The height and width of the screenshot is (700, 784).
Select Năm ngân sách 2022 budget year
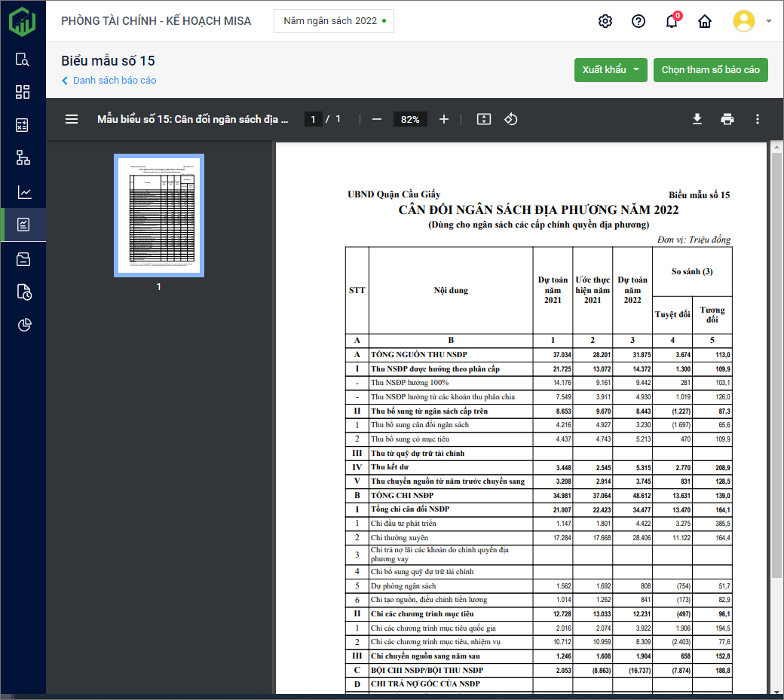click(x=333, y=21)
